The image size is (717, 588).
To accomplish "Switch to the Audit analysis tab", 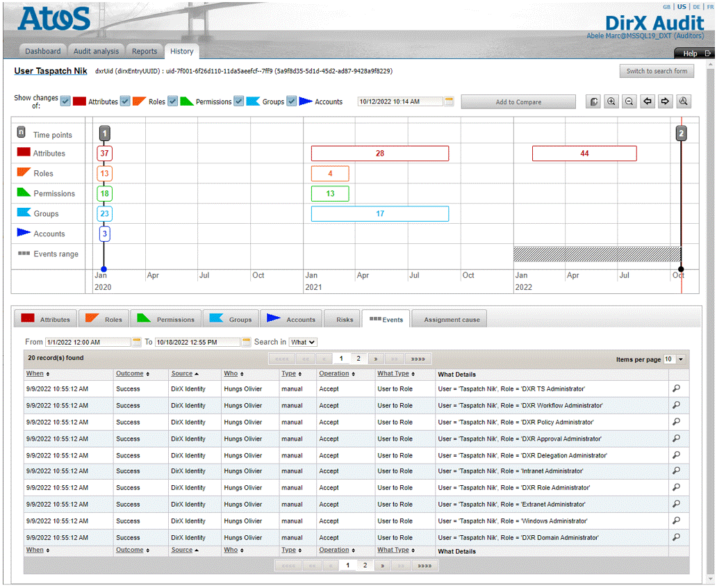I will click(x=96, y=51).
